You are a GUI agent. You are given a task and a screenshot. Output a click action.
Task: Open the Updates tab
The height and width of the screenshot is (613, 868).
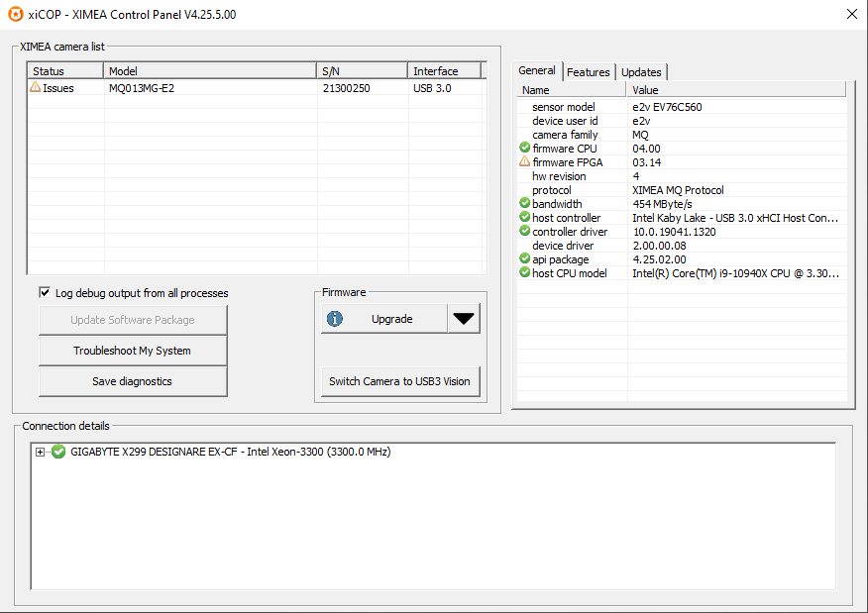[641, 72]
